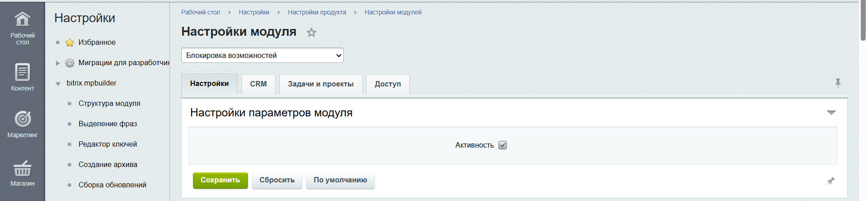
Task: Expand Миграции для разработчиков tree node
Action: click(58, 63)
